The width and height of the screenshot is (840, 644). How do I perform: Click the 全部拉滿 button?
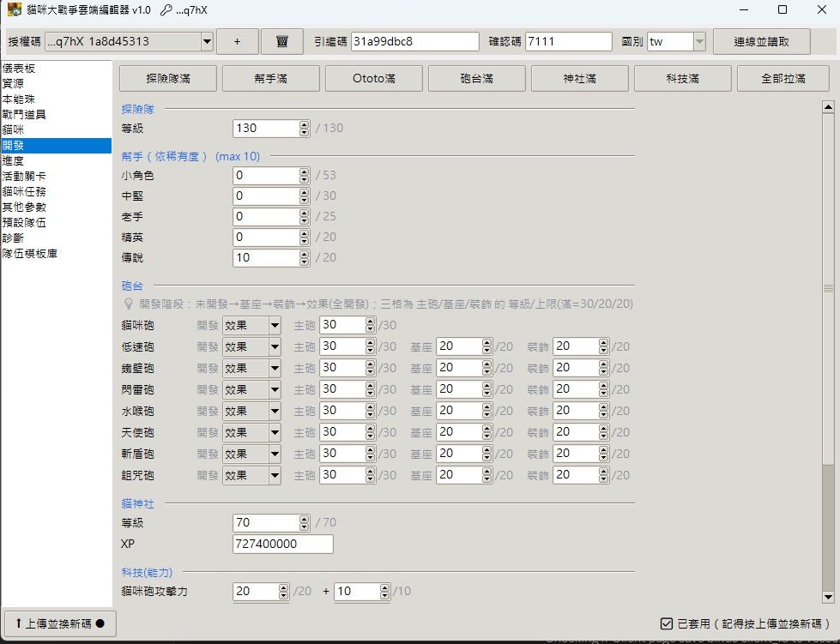[x=783, y=79]
